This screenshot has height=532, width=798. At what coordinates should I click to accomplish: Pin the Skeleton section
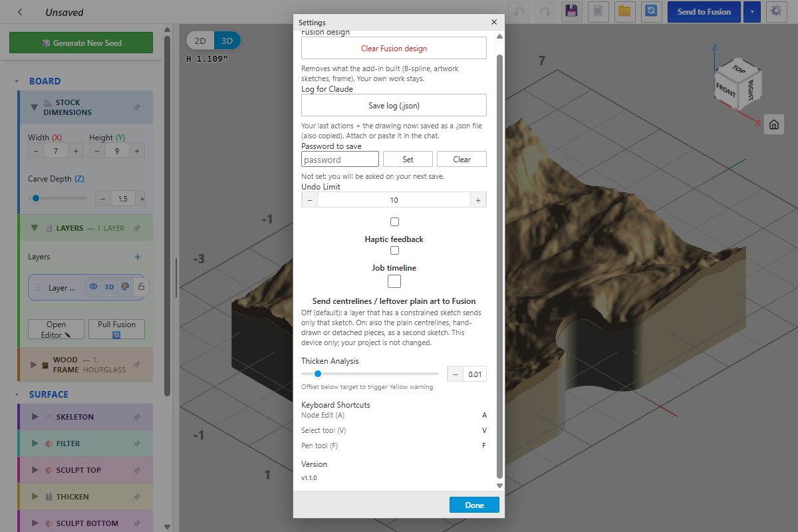pos(136,417)
